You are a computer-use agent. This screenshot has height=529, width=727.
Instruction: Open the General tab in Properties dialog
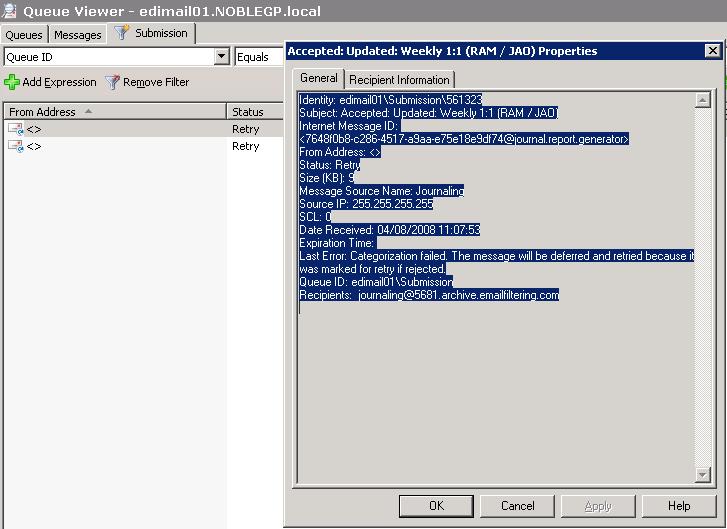pyautogui.click(x=319, y=78)
